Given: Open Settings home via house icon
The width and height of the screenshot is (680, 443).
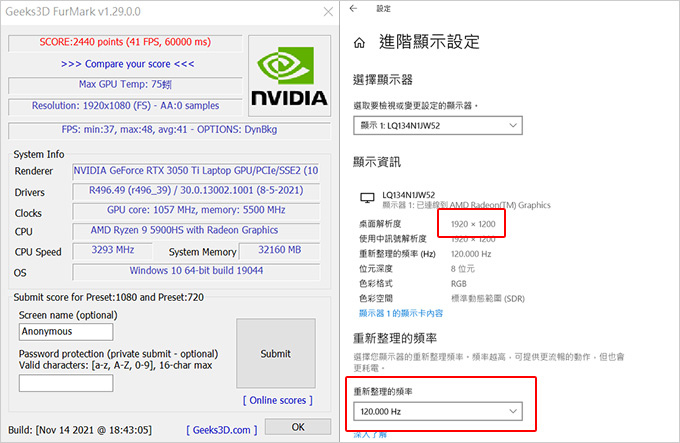Looking at the screenshot, I should click(359, 43).
